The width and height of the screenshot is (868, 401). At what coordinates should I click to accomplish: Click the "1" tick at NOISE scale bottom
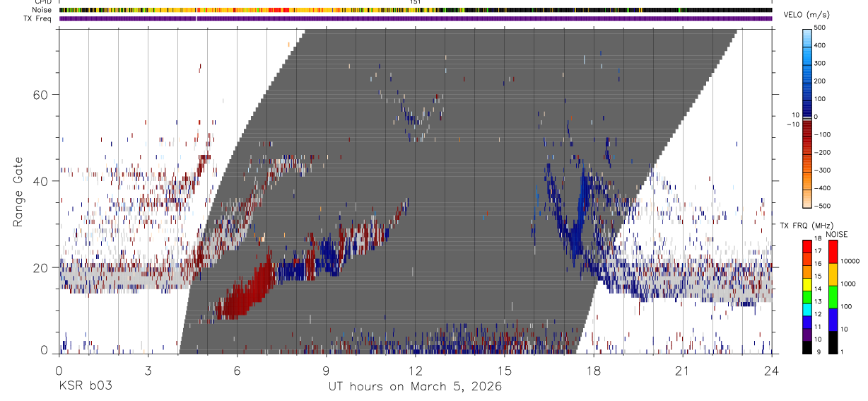[843, 353]
